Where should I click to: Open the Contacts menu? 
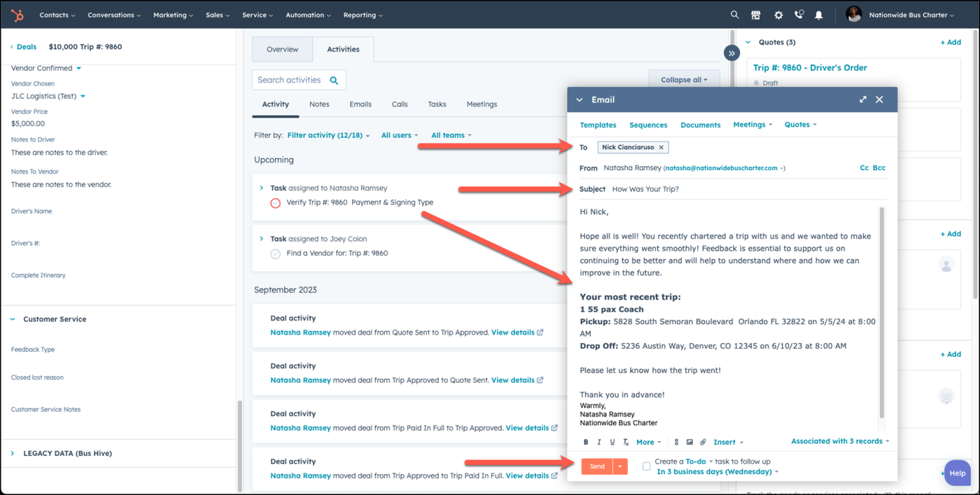(57, 15)
